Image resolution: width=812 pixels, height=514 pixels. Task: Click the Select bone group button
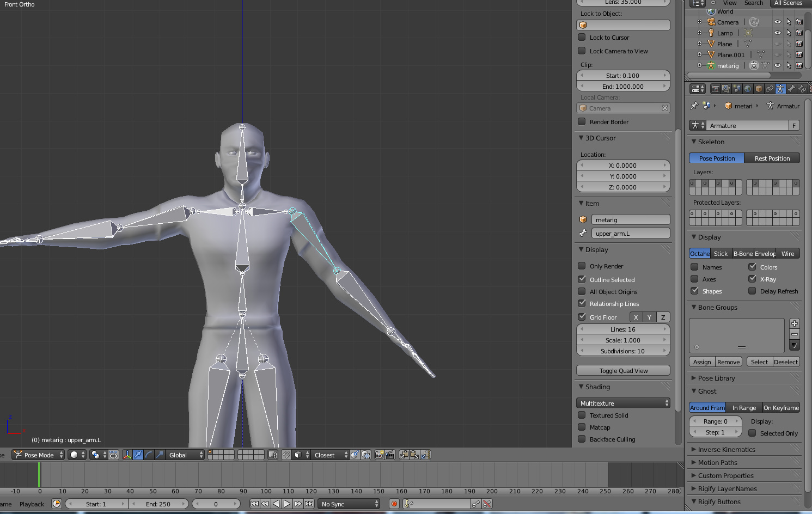[759, 362]
